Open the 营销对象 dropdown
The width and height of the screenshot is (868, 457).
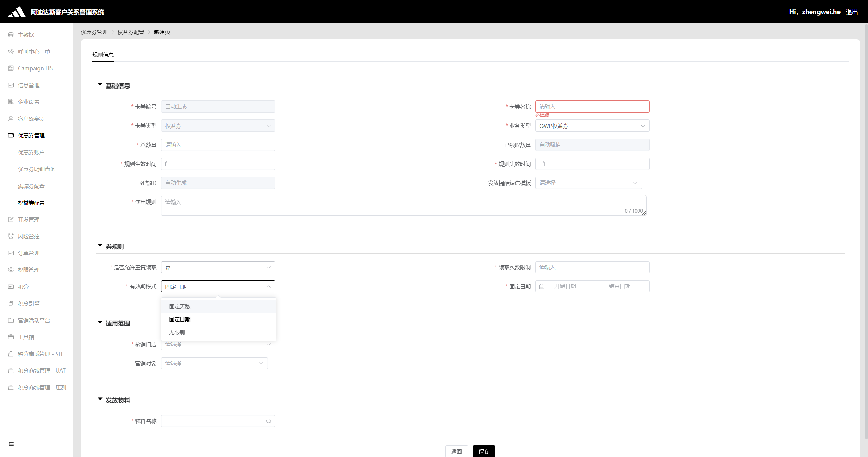tap(214, 363)
